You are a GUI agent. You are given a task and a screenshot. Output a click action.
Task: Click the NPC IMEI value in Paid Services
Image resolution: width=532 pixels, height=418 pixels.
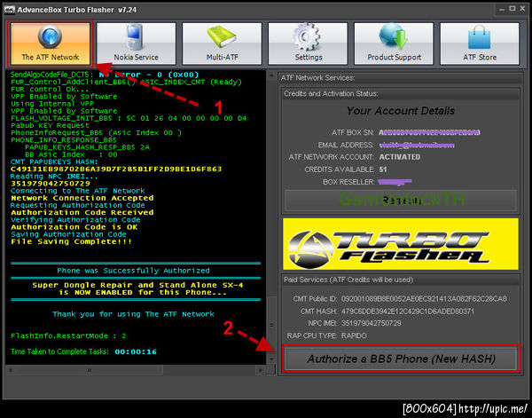(x=371, y=323)
